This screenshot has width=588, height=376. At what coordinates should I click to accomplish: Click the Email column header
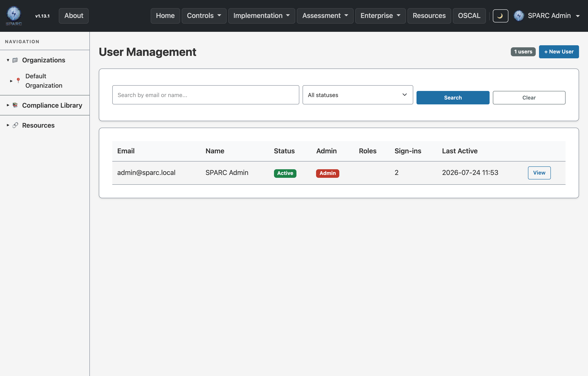pyautogui.click(x=126, y=151)
